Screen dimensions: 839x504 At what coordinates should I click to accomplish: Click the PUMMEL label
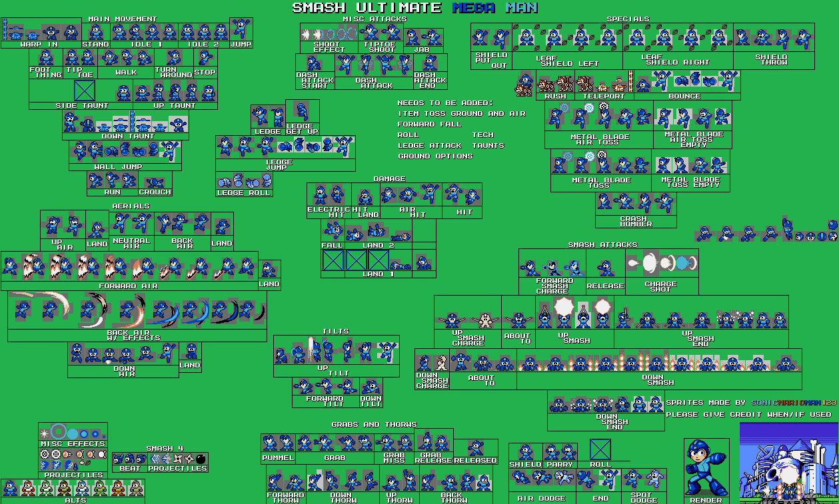[x=277, y=459]
